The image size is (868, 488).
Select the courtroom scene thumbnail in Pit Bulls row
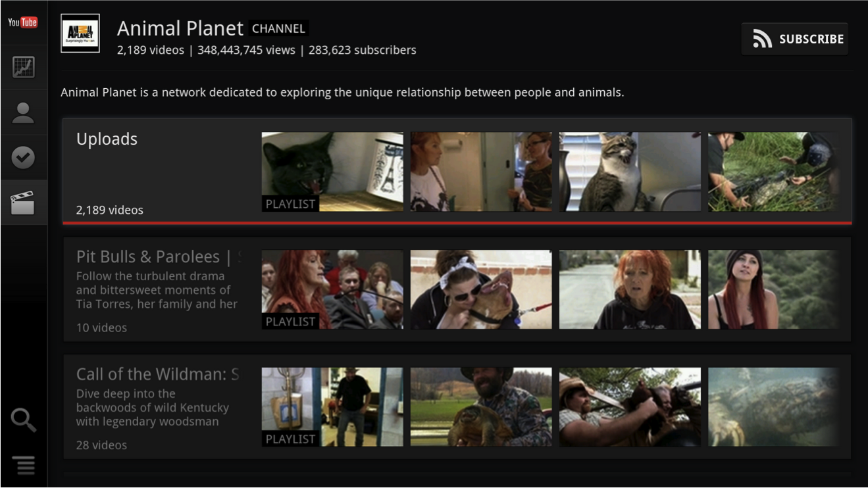coord(332,289)
